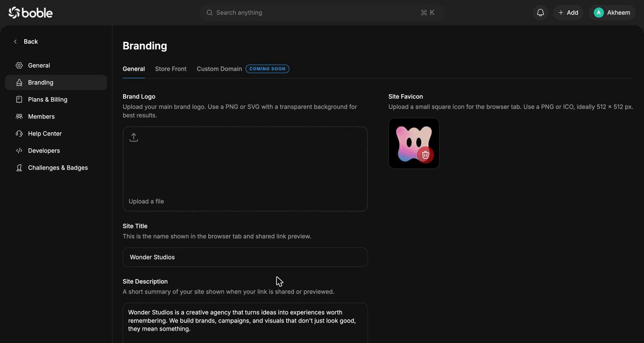
Task: Edit the Site Description text area
Action: [x=245, y=323]
